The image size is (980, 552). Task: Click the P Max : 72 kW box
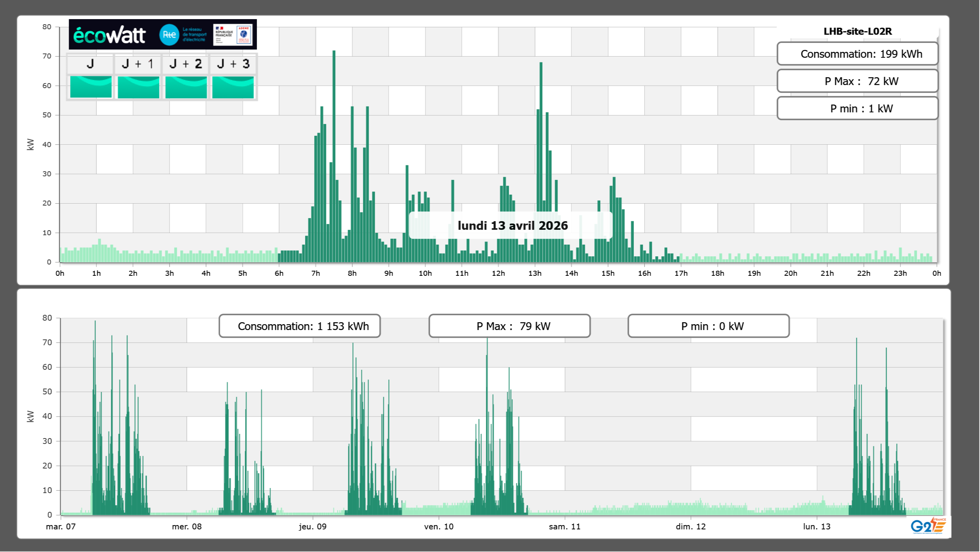(857, 81)
